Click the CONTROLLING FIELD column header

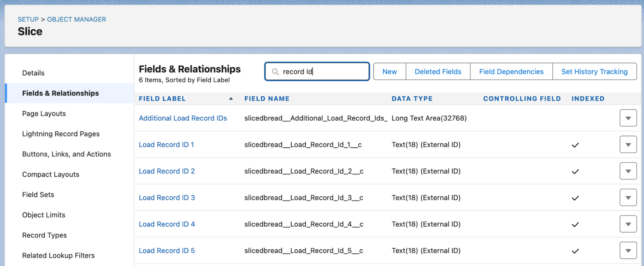coord(522,99)
